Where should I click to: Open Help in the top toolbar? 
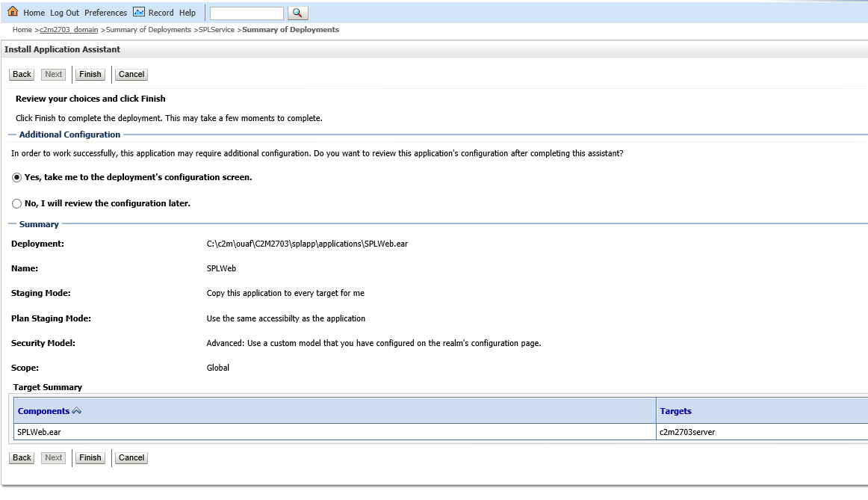click(187, 13)
